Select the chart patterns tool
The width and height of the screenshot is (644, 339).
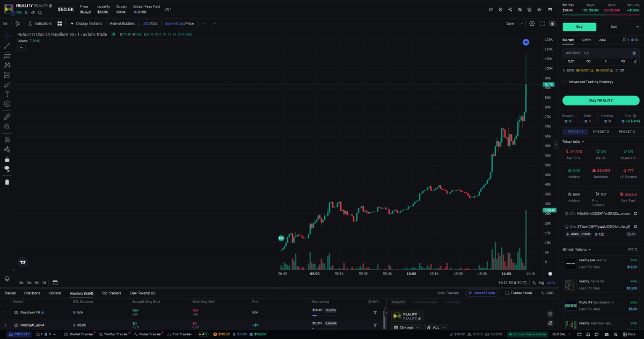click(x=7, y=65)
